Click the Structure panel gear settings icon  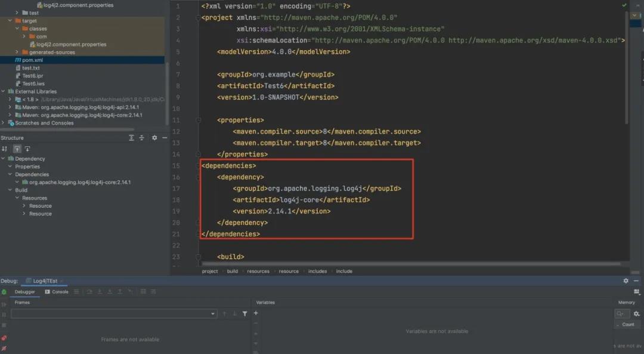[154, 138]
